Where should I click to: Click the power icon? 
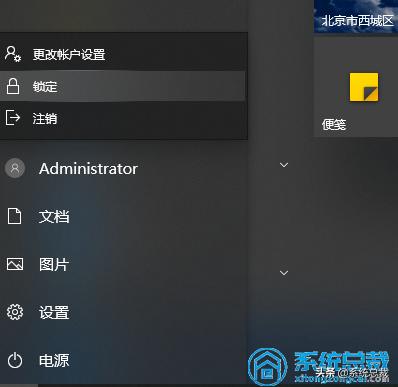(15, 361)
